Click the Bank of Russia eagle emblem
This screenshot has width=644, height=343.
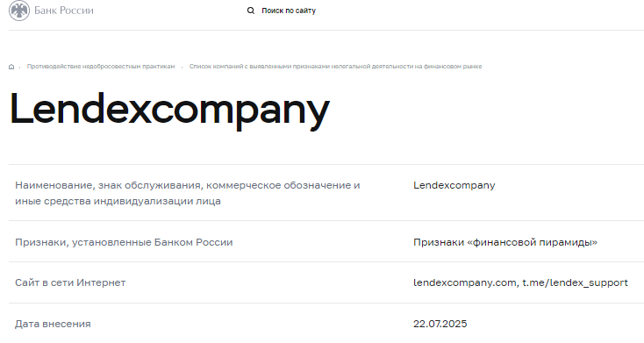tap(19, 11)
